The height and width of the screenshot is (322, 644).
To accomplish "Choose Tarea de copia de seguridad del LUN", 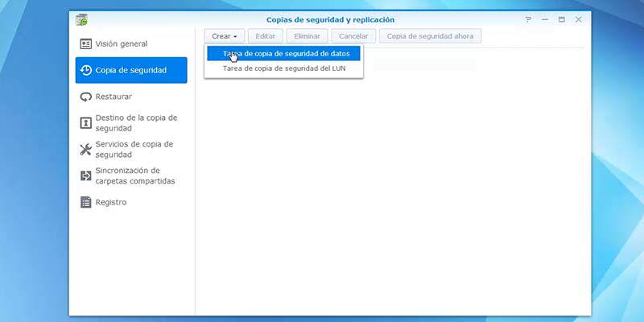I will click(x=283, y=68).
